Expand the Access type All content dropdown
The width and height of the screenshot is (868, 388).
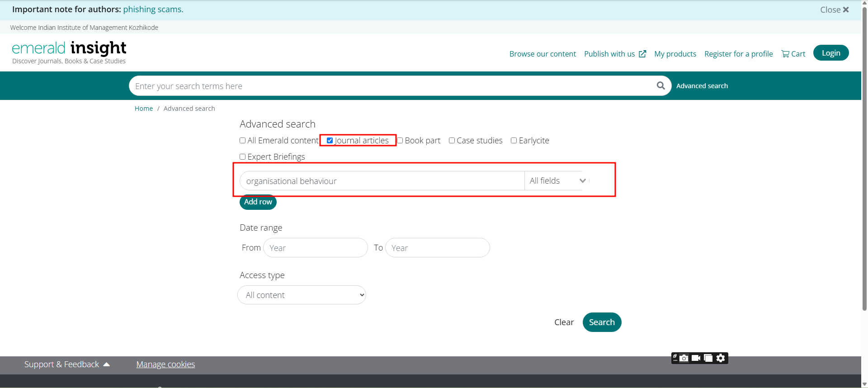[302, 295]
